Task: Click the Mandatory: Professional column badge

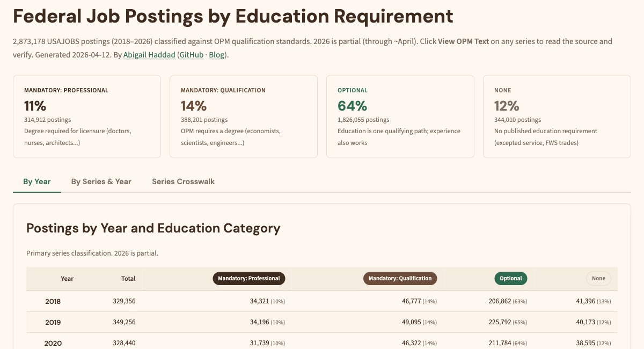Action: tap(249, 279)
